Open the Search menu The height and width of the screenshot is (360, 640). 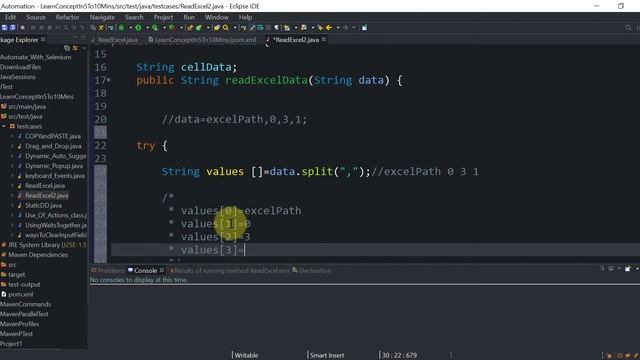(x=134, y=17)
